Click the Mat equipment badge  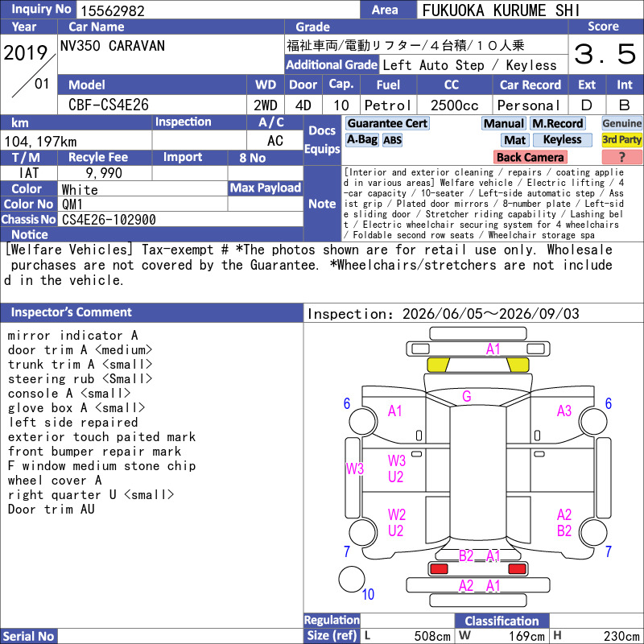(514, 140)
